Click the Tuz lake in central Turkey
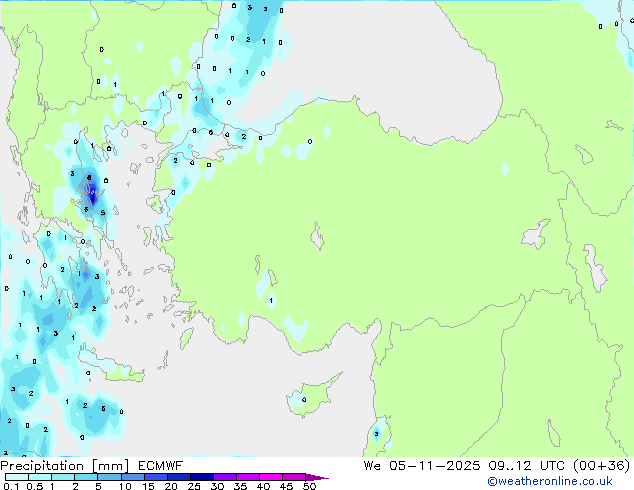Screen dimensions: 634x490 pyautogui.click(x=317, y=236)
